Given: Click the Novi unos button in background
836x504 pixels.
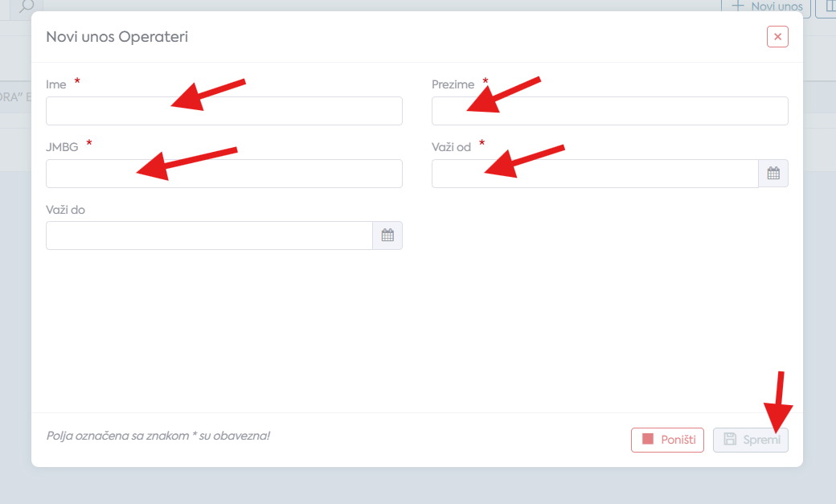Looking at the screenshot, I should (766, 7).
